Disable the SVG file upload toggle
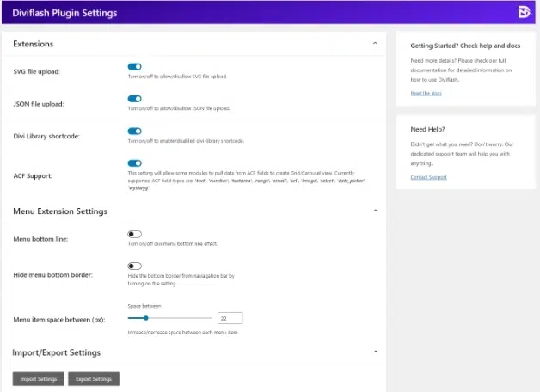Viewport: 540px width, 392px height. click(x=135, y=67)
